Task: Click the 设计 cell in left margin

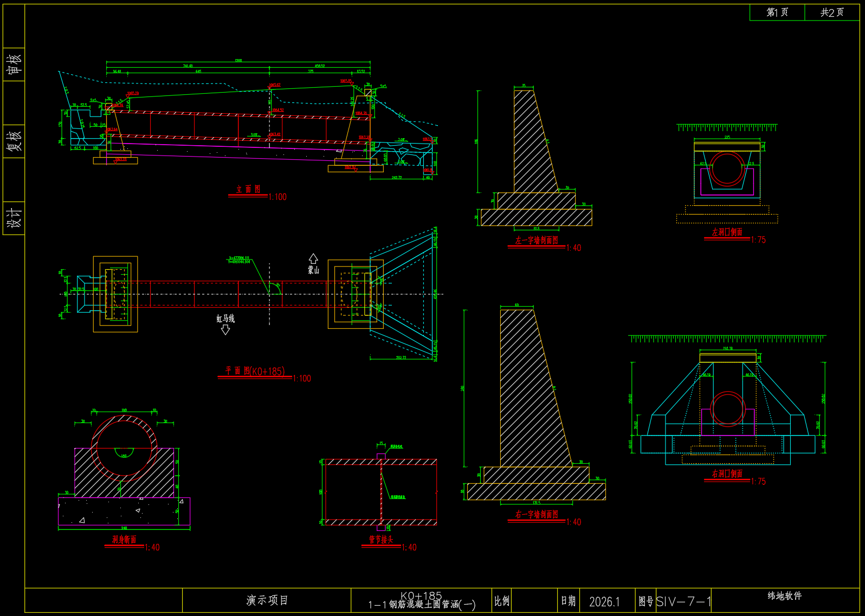Action: point(14,218)
